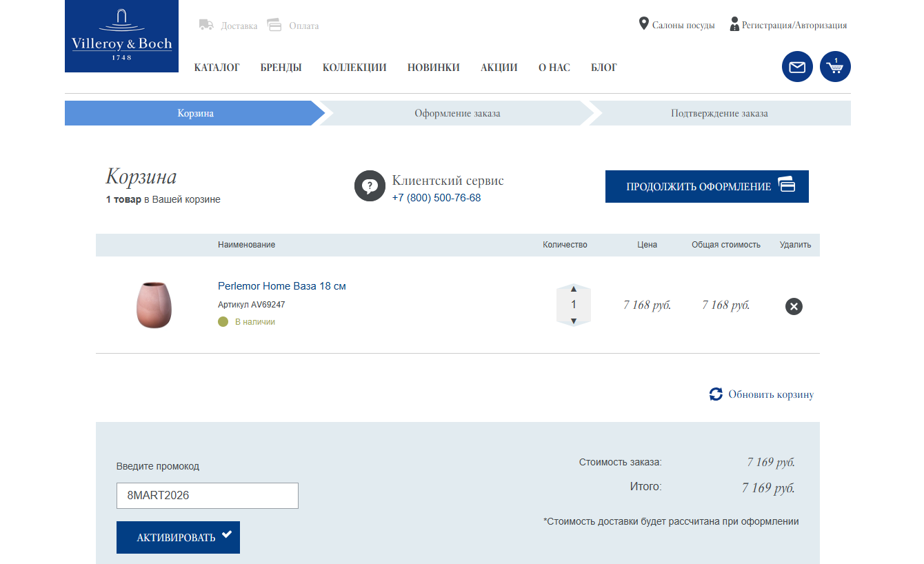Click ПРОДОЛЖИТЬ ОФОРМЛЕНИЕ button
924x564 pixels.
tap(707, 186)
